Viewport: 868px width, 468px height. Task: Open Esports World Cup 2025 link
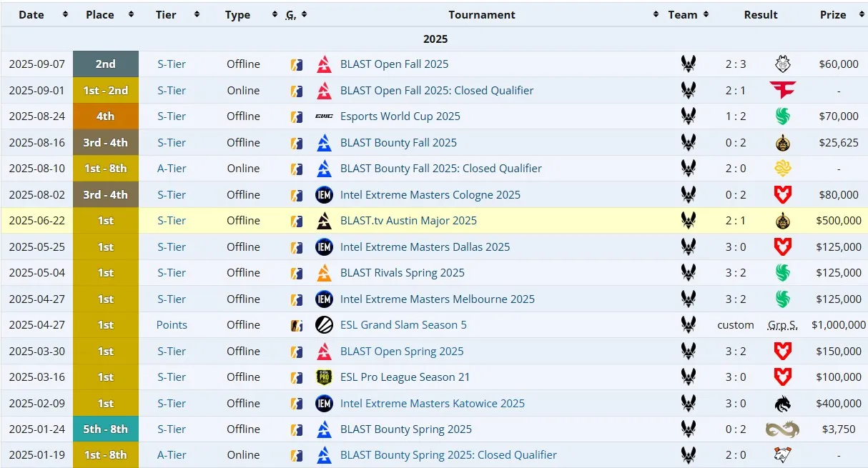coord(400,116)
